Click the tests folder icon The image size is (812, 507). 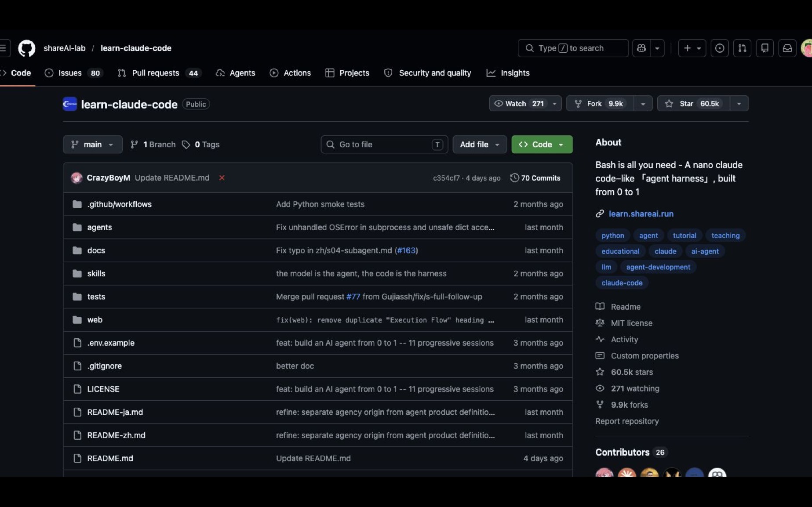point(77,297)
